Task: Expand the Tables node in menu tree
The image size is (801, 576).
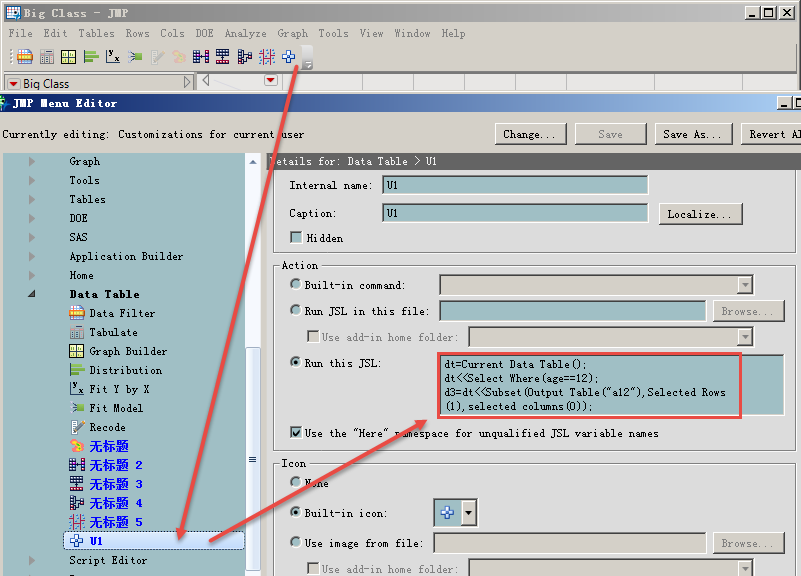Action: tap(32, 199)
